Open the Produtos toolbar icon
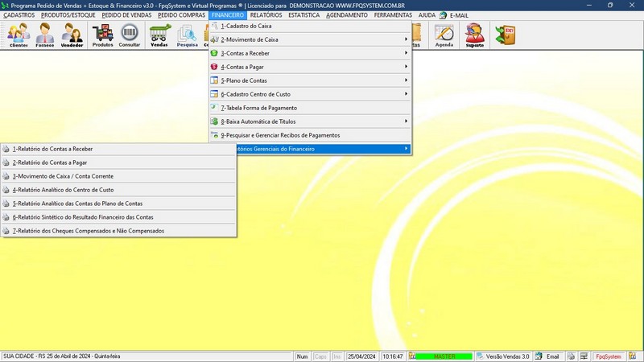644x362 pixels. click(x=103, y=35)
